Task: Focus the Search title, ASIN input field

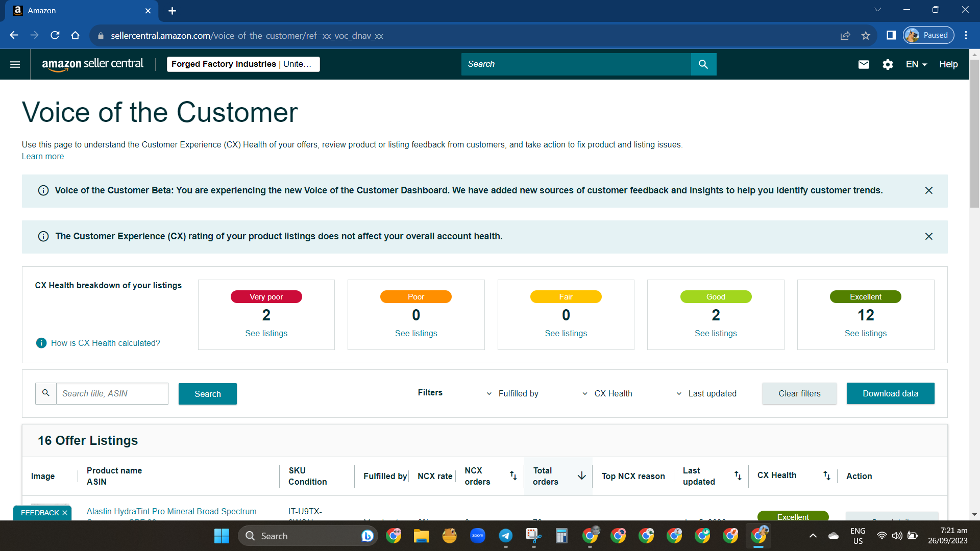Action: tap(112, 393)
